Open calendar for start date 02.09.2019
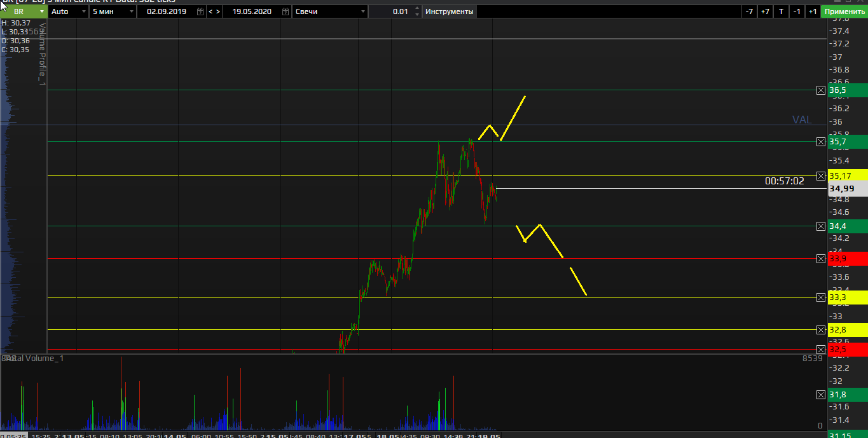This screenshot has height=438, width=868. click(x=200, y=11)
